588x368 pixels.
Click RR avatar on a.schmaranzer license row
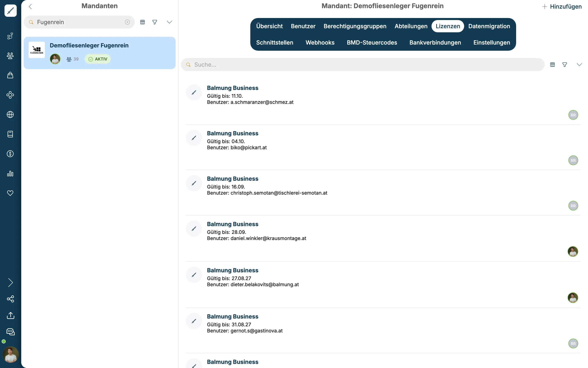click(x=573, y=115)
